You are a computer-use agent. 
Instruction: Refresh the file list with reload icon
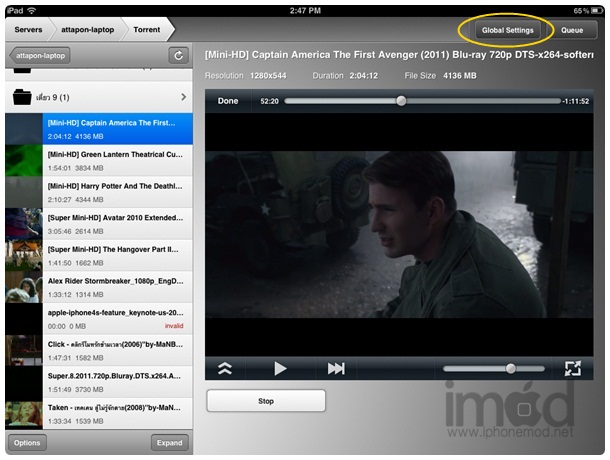180,57
